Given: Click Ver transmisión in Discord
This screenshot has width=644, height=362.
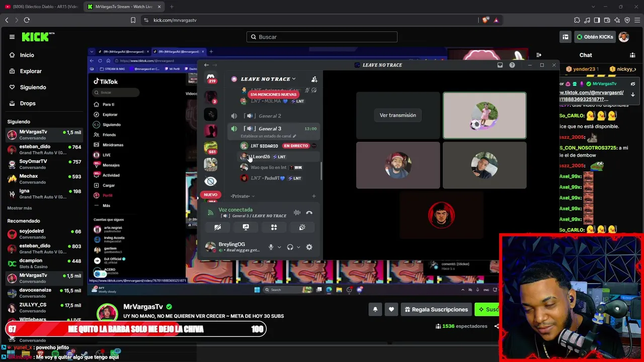Looking at the screenshot, I should [x=398, y=115].
